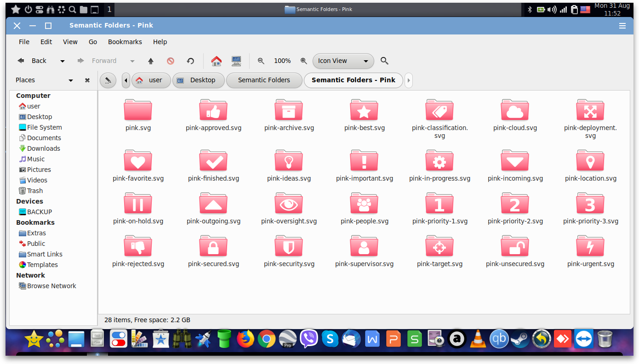Jump to user in the path bar
Image resolution: width=639 pixels, height=364 pixels.
[151, 80]
